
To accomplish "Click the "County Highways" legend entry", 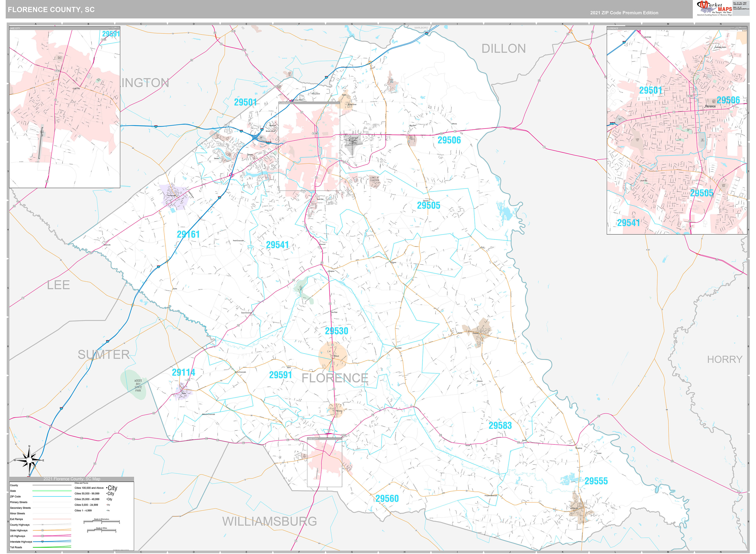I will 20,525.
